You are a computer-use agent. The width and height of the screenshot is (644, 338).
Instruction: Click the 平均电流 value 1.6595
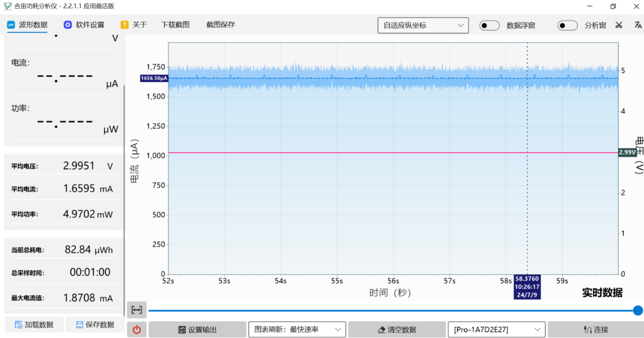[79, 189]
